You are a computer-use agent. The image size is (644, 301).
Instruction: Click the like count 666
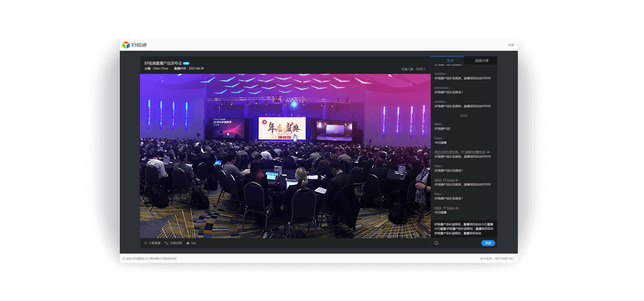click(x=194, y=243)
